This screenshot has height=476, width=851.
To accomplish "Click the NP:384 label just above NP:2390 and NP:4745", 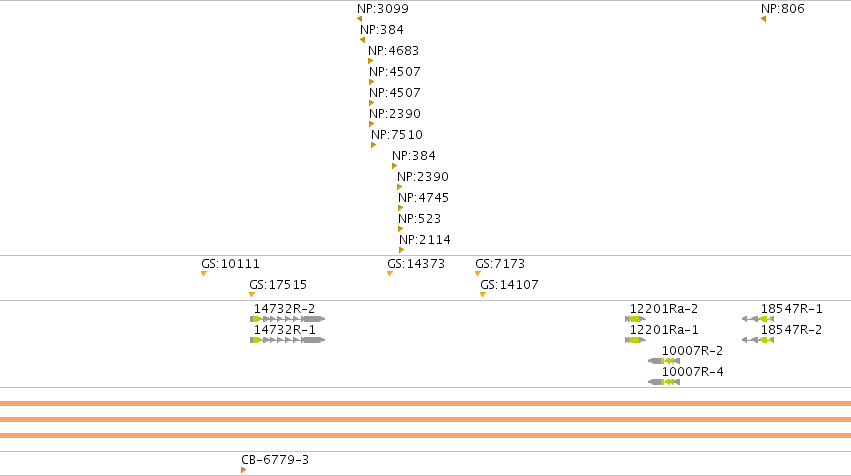I will 414,156.
